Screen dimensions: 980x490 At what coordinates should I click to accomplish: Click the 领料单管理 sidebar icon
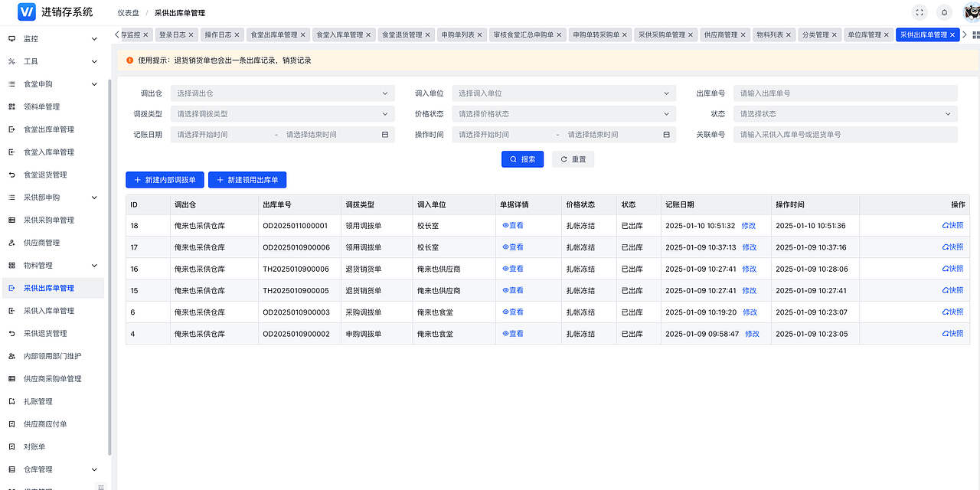click(11, 106)
